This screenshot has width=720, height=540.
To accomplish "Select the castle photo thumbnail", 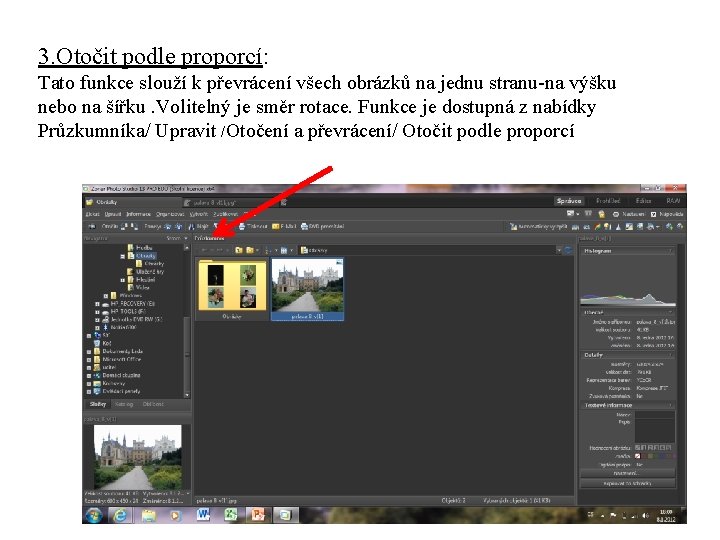I will click(x=307, y=288).
